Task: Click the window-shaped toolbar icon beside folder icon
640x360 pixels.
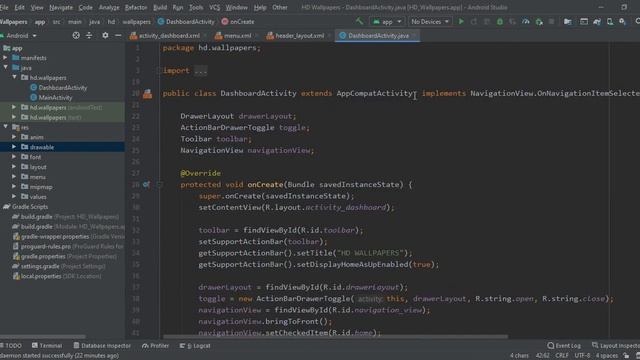Action: (584, 21)
